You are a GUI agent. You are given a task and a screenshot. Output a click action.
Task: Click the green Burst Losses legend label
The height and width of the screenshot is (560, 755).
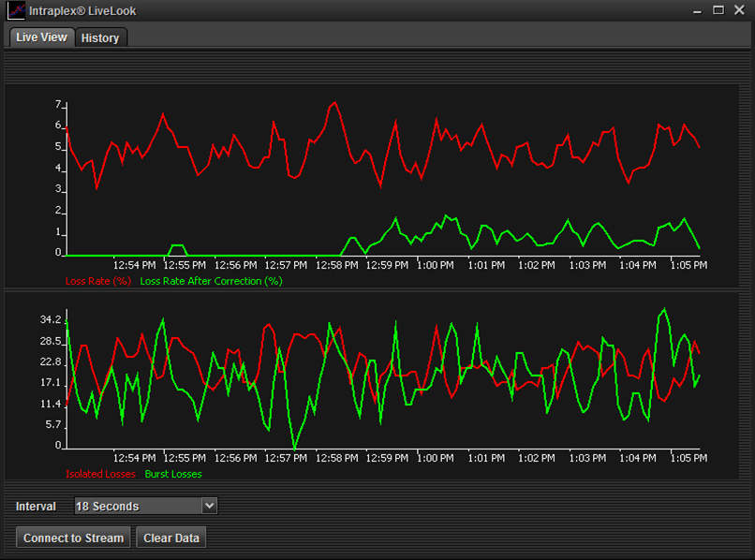pos(173,474)
